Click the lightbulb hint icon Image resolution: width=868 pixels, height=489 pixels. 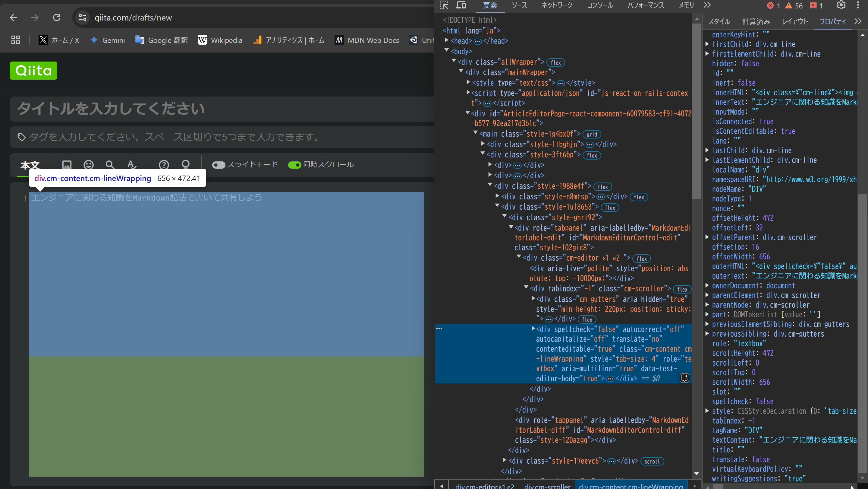point(185,165)
